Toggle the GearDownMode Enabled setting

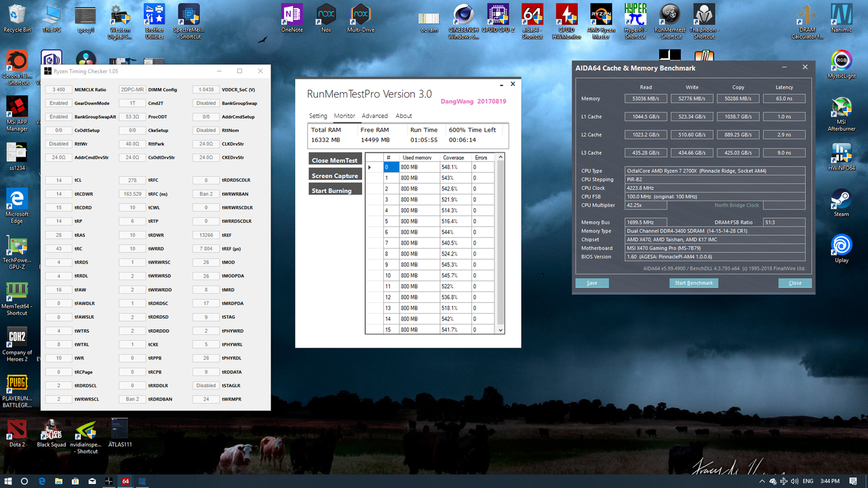(58, 103)
